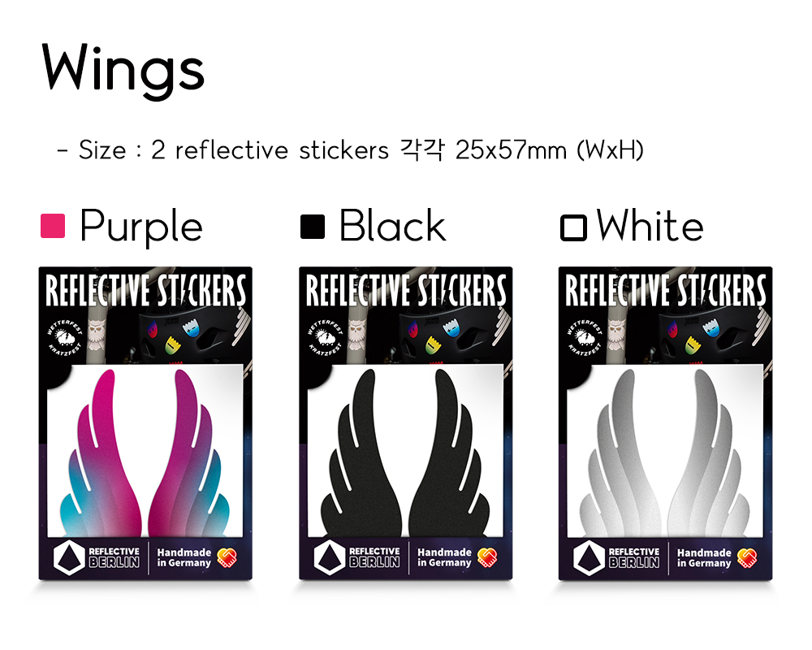Viewport: 812px width, 650px height.
Task: Click the Reflective Berlin hexagon logo on purple package
Action: pos(69,558)
